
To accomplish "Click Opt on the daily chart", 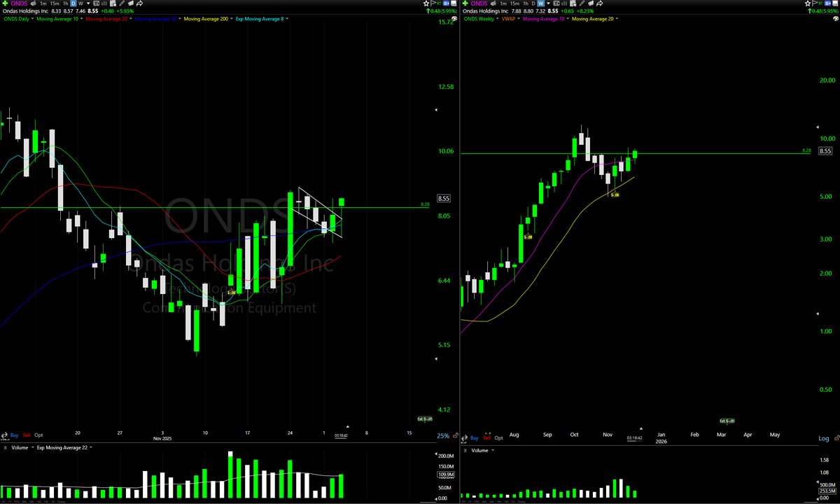I will 38,435.
